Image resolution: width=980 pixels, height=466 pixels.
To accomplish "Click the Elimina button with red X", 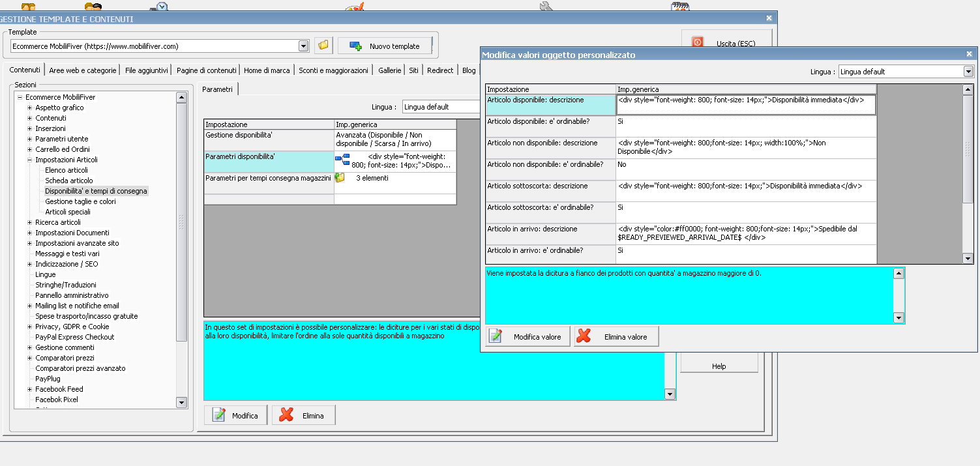I will 303,415.
